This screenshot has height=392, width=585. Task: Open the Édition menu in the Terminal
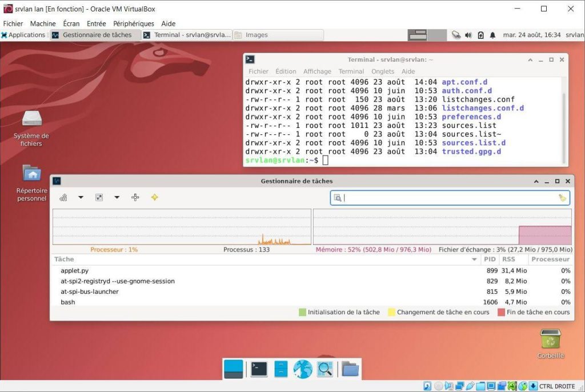coord(286,71)
